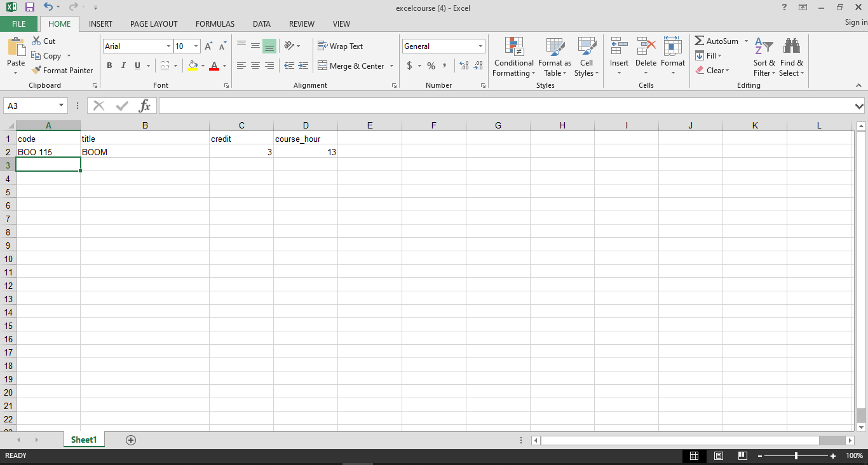This screenshot has width=868, height=465.
Task: Align text left
Action: point(241,66)
